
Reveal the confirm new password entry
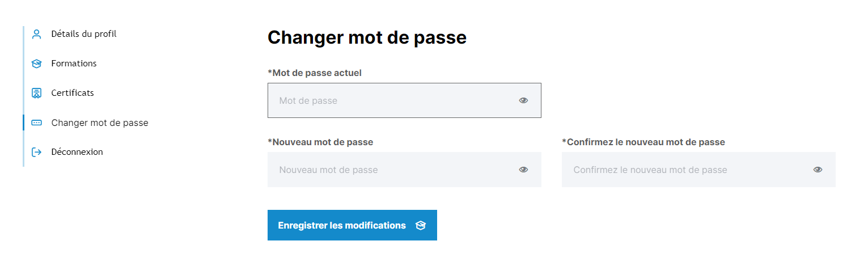pos(818,170)
